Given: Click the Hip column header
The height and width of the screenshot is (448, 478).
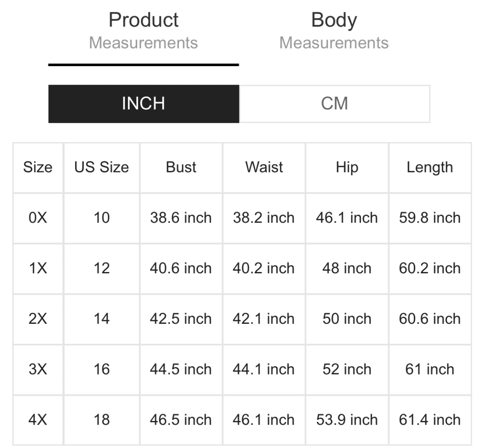Looking at the screenshot, I should tap(347, 167).
